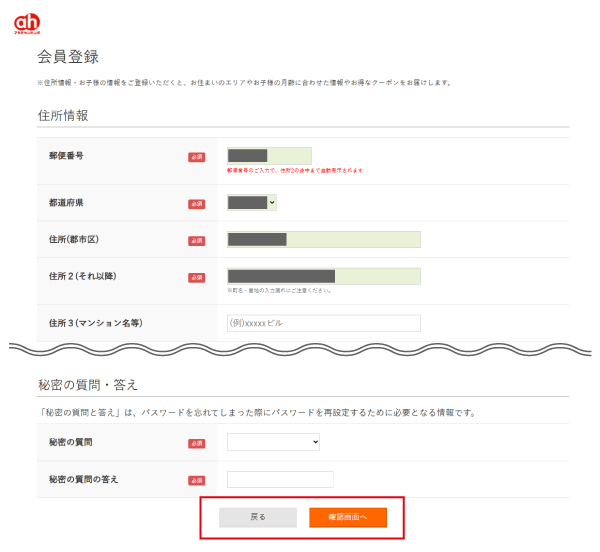The height and width of the screenshot is (552, 600).
Task: Click the 住所3(マンション名等) input field
Action: (324, 323)
